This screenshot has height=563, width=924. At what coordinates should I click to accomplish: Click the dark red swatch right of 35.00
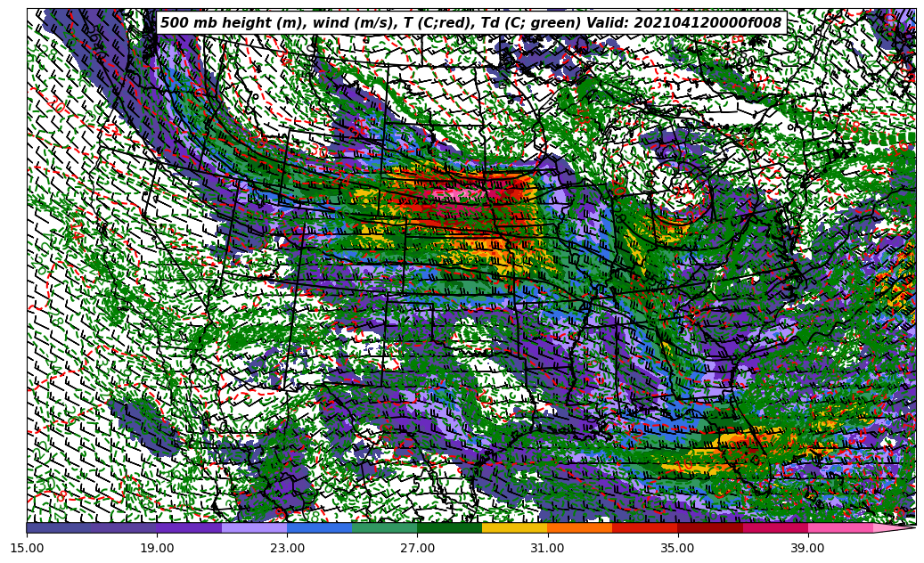[x=709, y=528]
